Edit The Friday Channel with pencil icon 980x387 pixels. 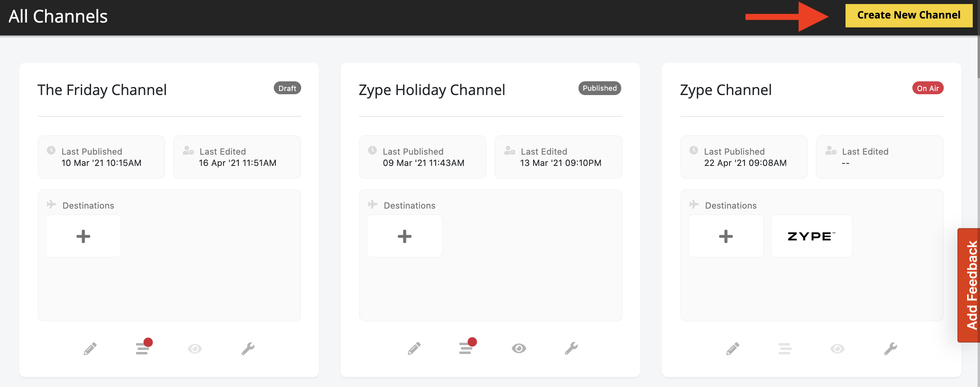(90, 348)
